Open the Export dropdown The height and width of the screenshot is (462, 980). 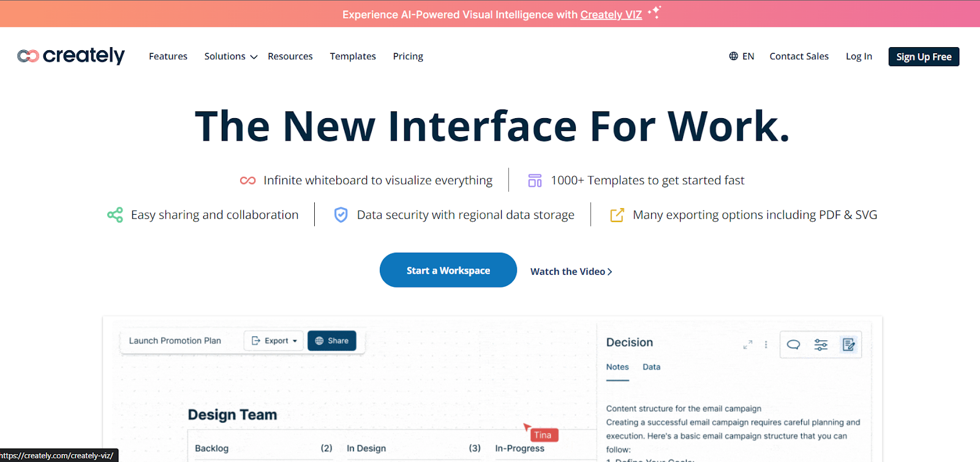(274, 341)
